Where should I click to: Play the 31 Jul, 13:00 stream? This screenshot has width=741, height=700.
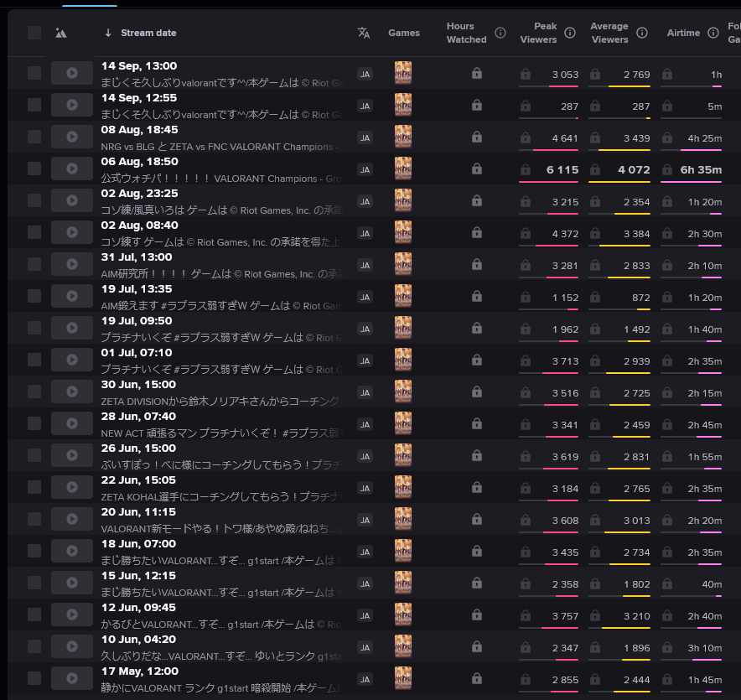pyautogui.click(x=72, y=264)
